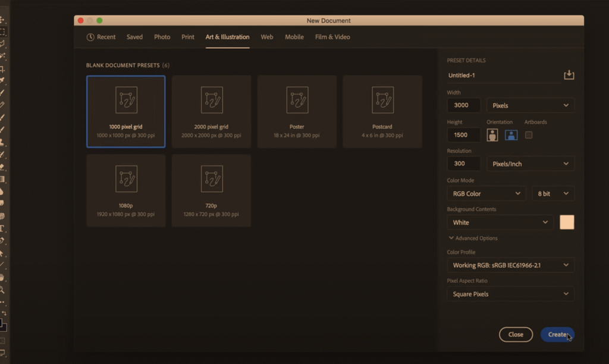Select the Rectangular Marquee tool
Screen dimensions: 609x364
click(2, 32)
